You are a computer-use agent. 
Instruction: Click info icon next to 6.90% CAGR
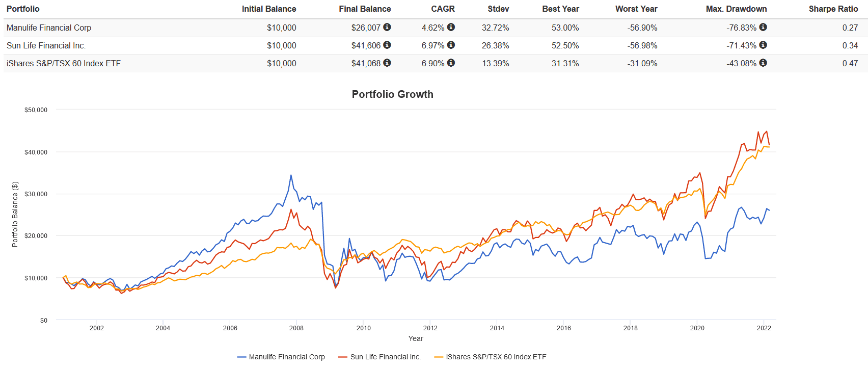(x=451, y=63)
